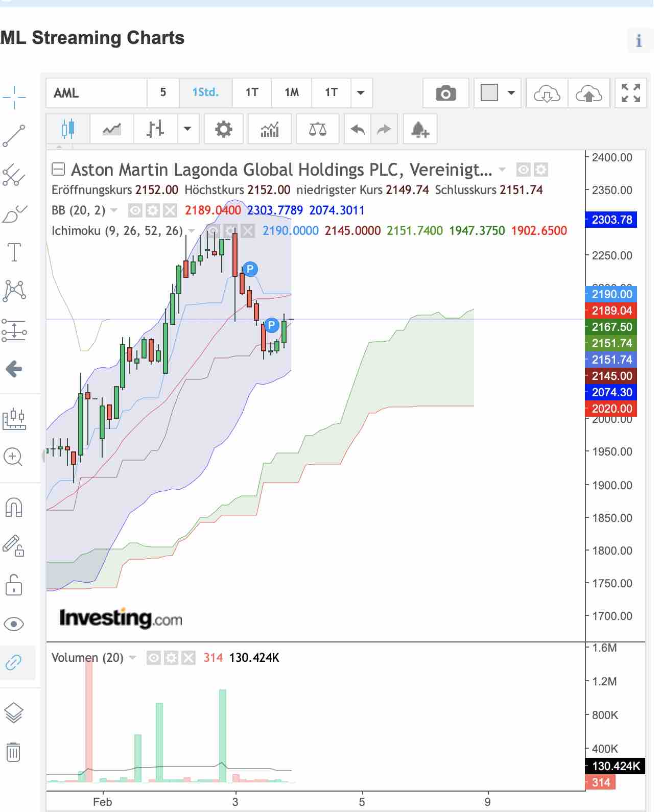The width and height of the screenshot is (660, 812).
Task: Create an alert with the bell icon
Action: [x=420, y=129]
